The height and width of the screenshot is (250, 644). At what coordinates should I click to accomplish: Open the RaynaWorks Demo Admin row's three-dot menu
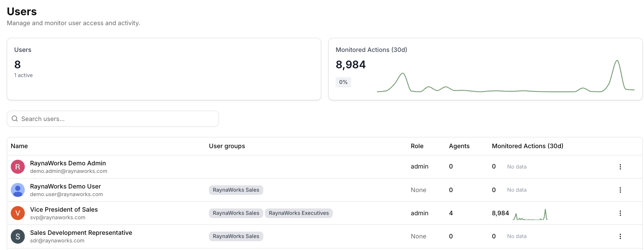pos(620,167)
